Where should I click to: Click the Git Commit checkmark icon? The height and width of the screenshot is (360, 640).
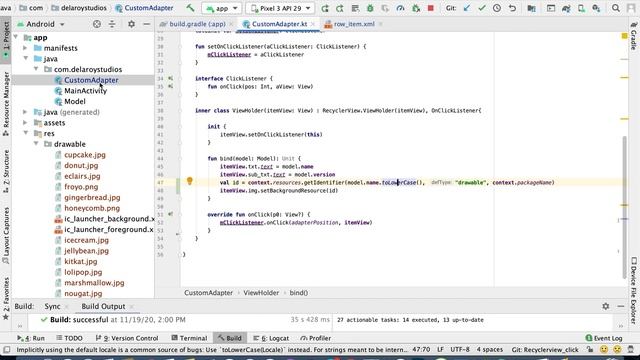(482, 8)
